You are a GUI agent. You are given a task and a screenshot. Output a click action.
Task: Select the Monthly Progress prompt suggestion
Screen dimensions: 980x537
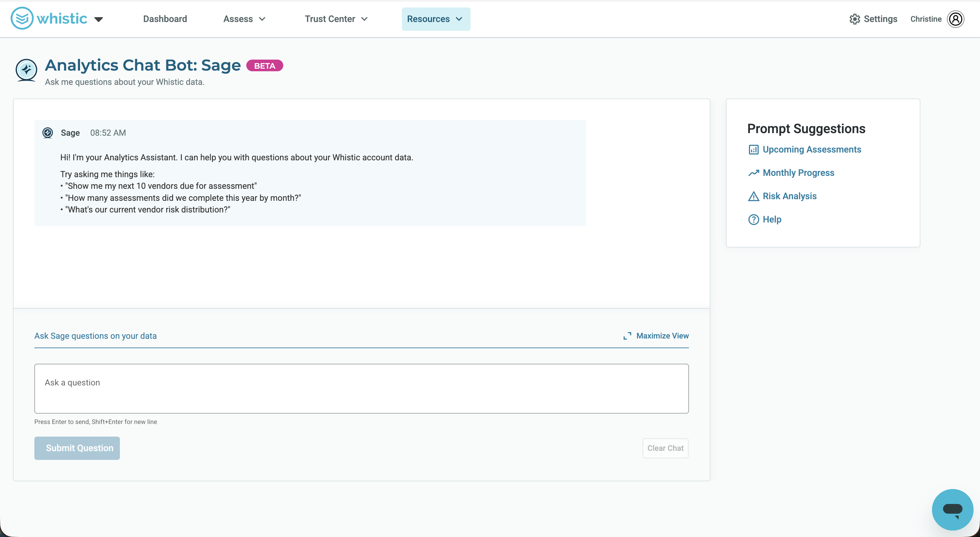[798, 173]
